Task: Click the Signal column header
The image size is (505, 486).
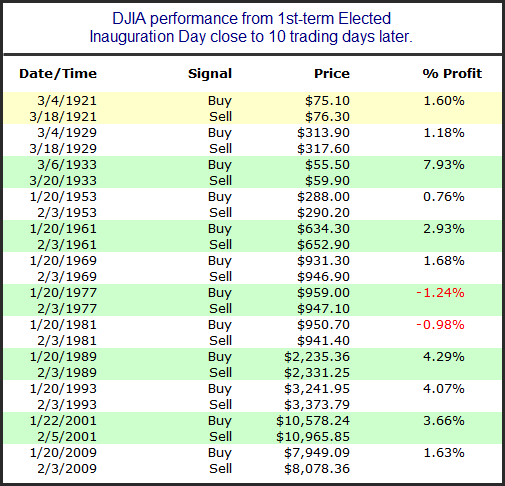Action: tap(210, 74)
